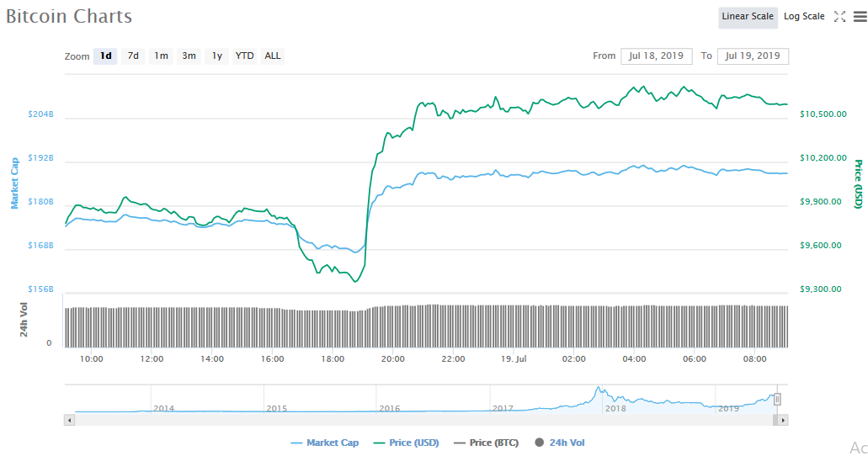Click the From date field Jul 18, 2019
The image size is (868, 456).
point(657,56)
